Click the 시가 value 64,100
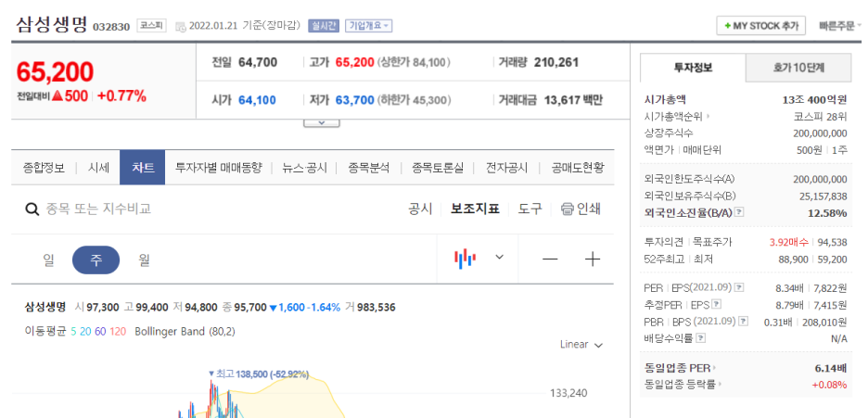Image resolution: width=868 pixels, height=418 pixels. click(x=258, y=100)
